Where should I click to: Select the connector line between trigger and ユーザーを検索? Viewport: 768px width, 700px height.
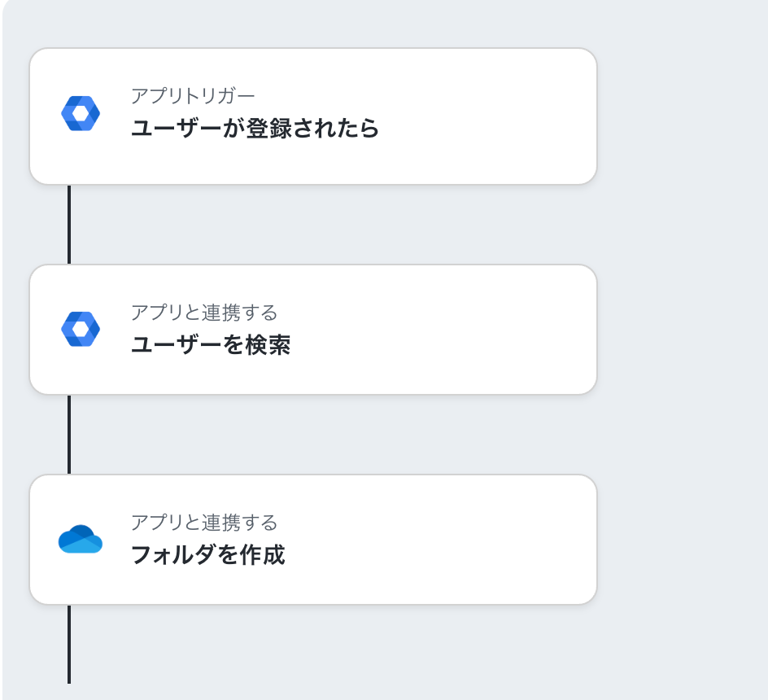[69, 225]
